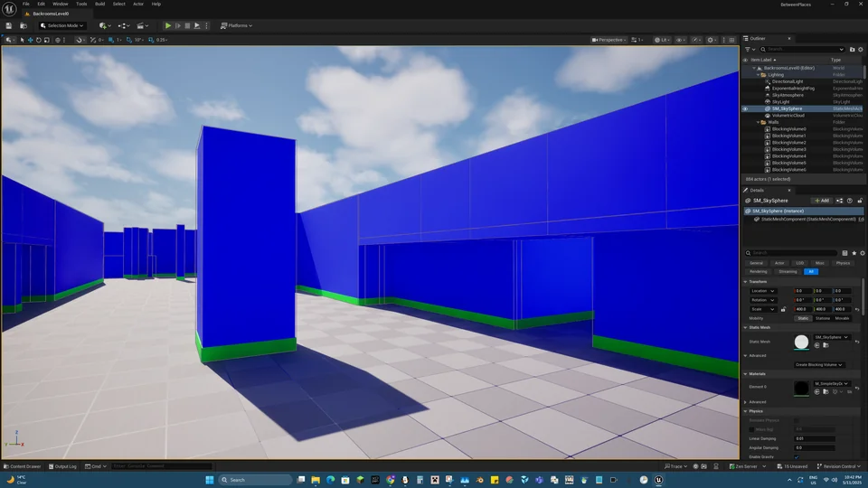The image size is (868, 488).
Task: Open the viewport Show (eye) menu
Action: 680,40
